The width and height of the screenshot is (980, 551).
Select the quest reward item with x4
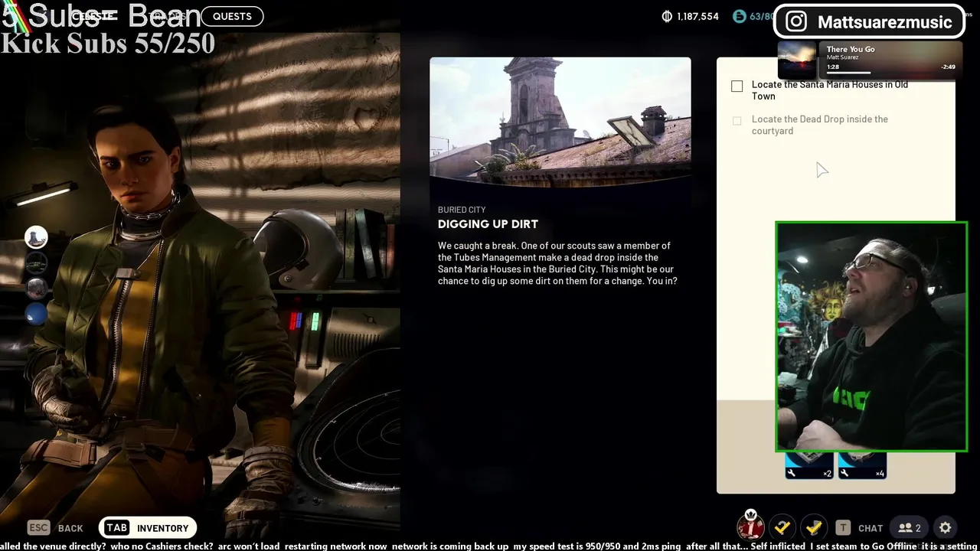click(862, 465)
